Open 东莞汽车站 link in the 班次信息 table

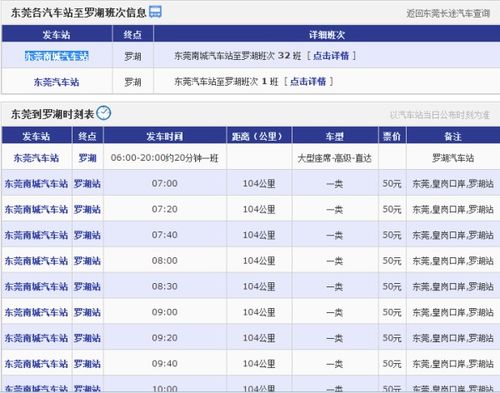click(57, 82)
